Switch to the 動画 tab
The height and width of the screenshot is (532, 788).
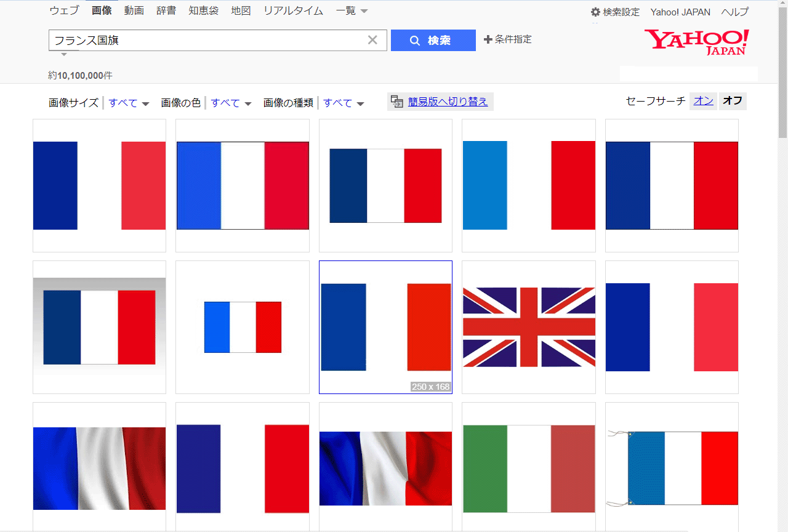coord(134,10)
